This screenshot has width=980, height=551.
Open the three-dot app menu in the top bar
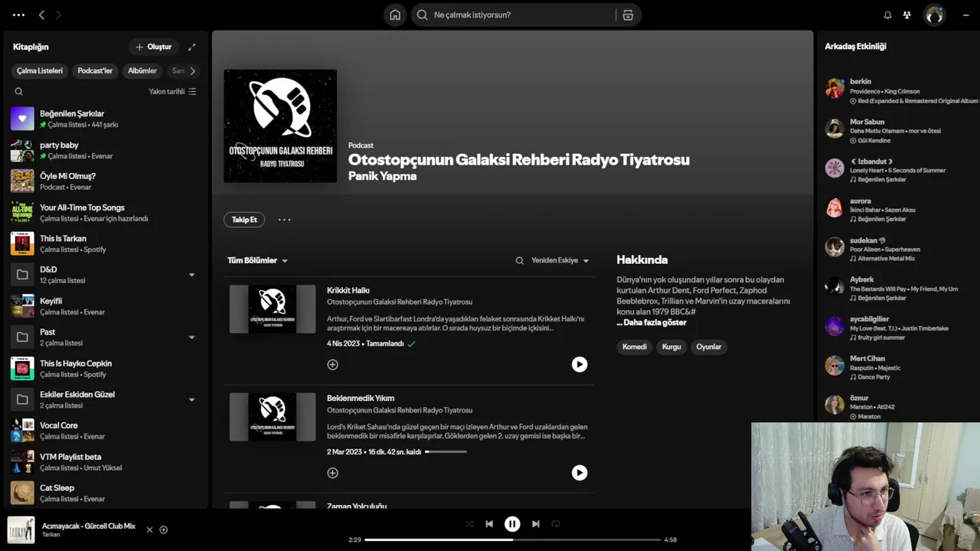coord(18,15)
